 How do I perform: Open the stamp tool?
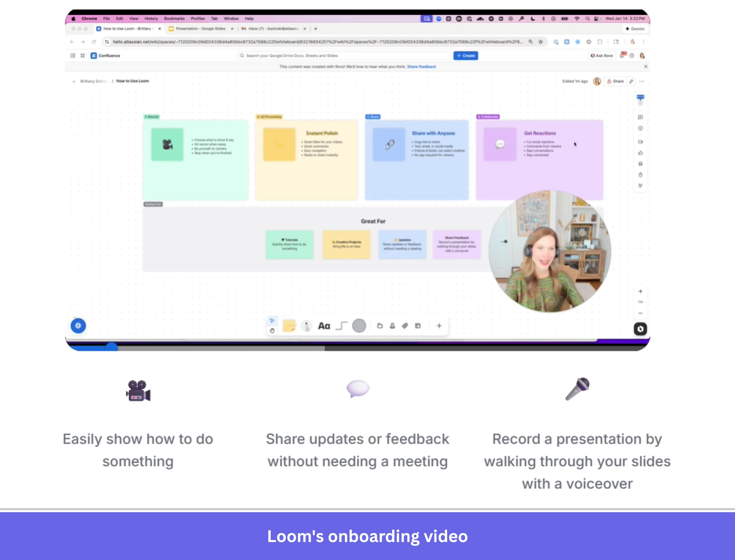click(392, 326)
